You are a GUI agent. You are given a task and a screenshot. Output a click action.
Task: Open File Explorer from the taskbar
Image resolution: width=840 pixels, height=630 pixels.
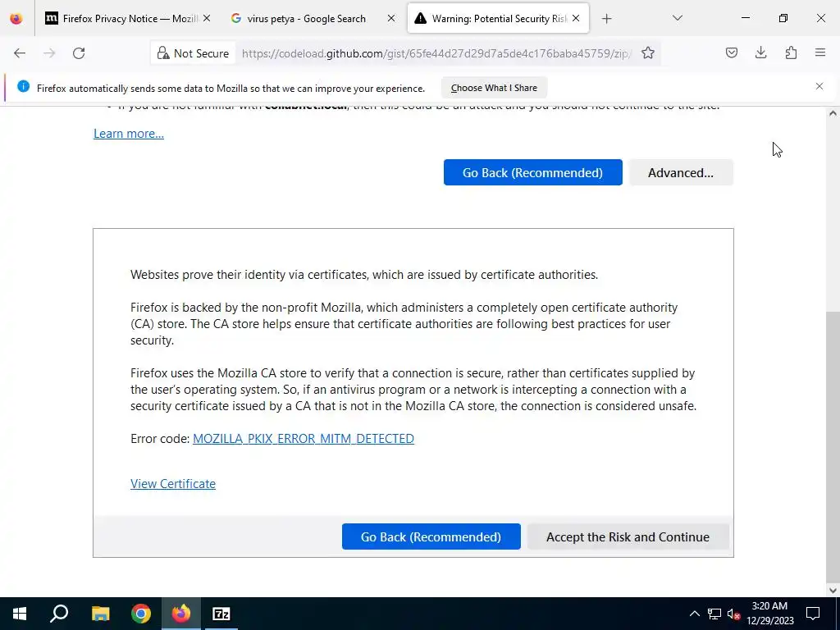(100, 614)
